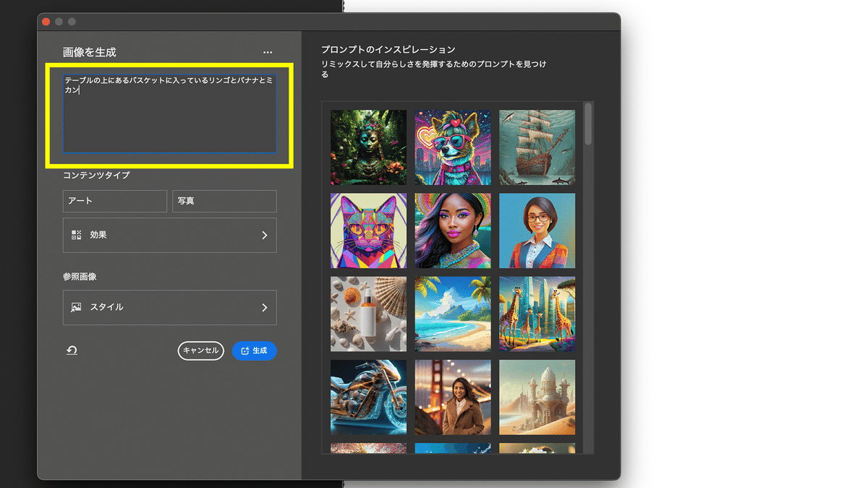Screen dimensions: 868x488
Task: Close the dialog with red button
Action: pos(46,22)
